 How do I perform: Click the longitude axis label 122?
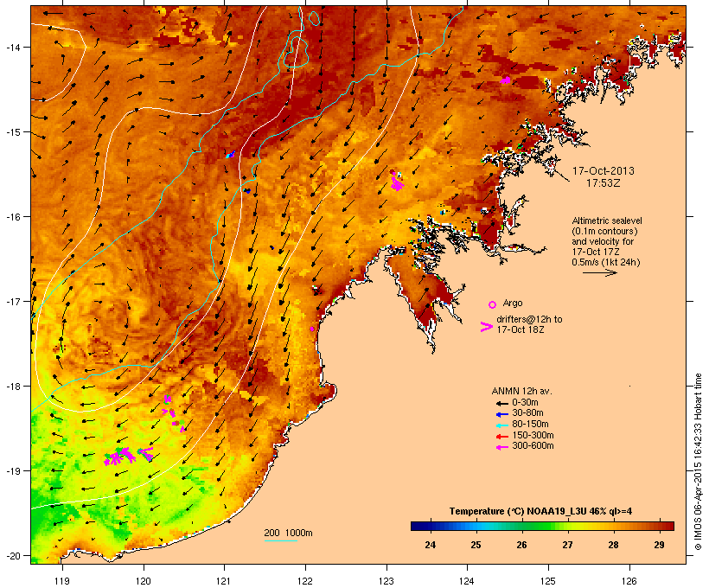click(305, 581)
